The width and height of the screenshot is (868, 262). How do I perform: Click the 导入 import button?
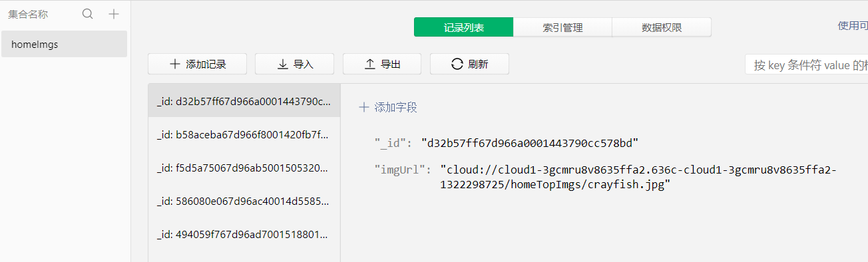294,64
